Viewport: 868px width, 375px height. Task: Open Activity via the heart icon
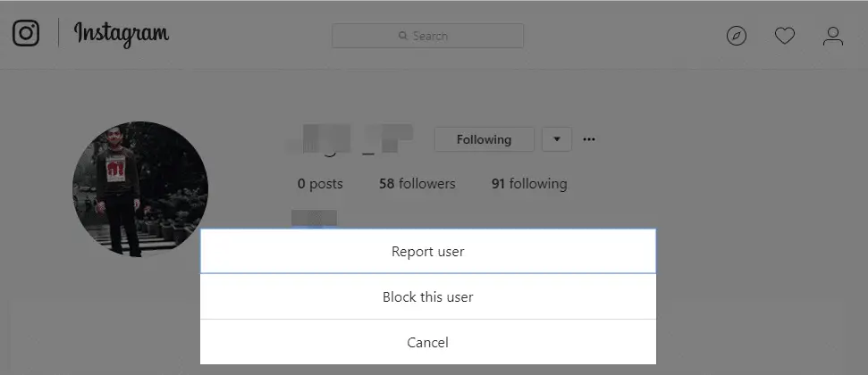(784, 37)
